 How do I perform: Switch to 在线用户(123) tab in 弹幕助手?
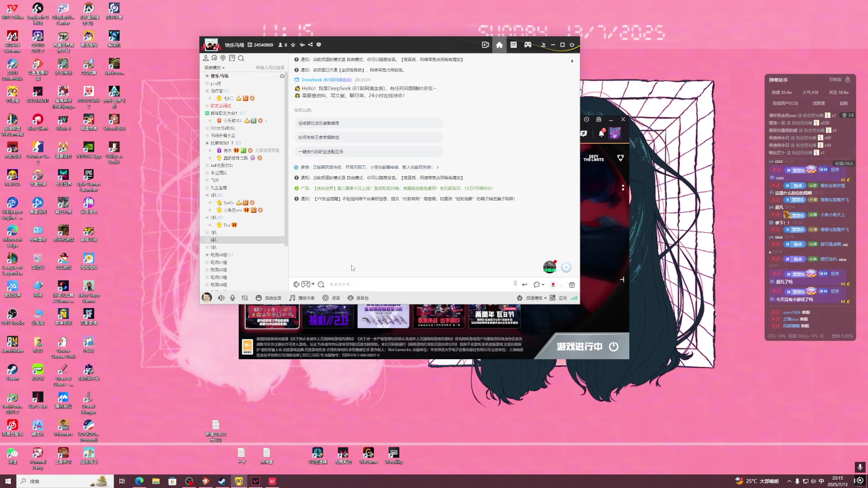[785, 103]
